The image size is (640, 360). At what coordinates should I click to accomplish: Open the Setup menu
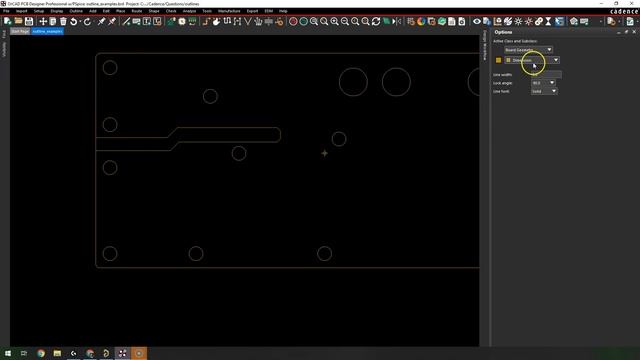(39, 11)
